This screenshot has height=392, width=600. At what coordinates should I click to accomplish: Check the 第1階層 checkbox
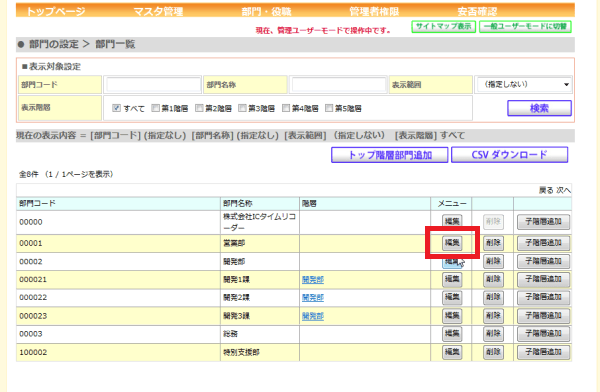tap(155, 108)
